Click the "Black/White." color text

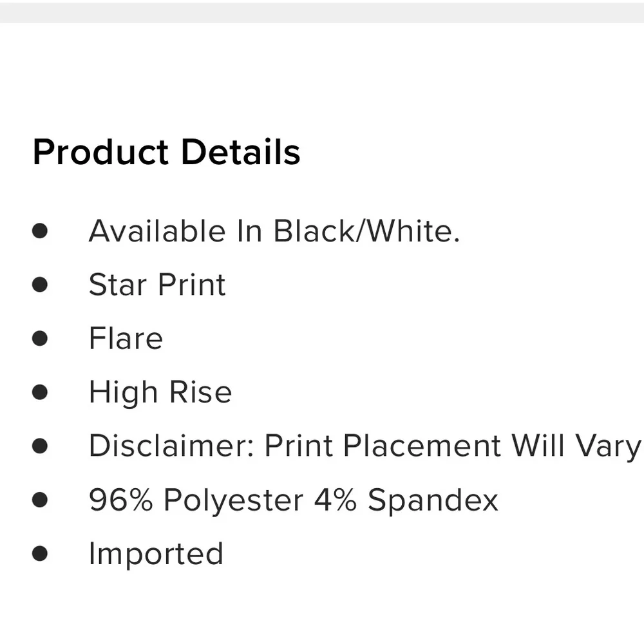point(366,231)
